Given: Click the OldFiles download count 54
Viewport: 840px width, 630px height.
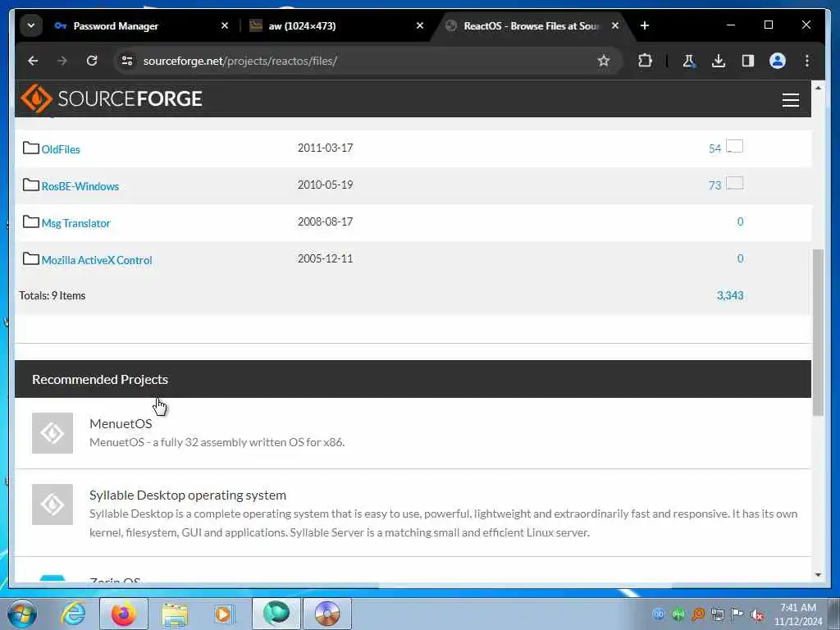Looking at the screenshot, I should pyautogui.click(x=714, y=148).
